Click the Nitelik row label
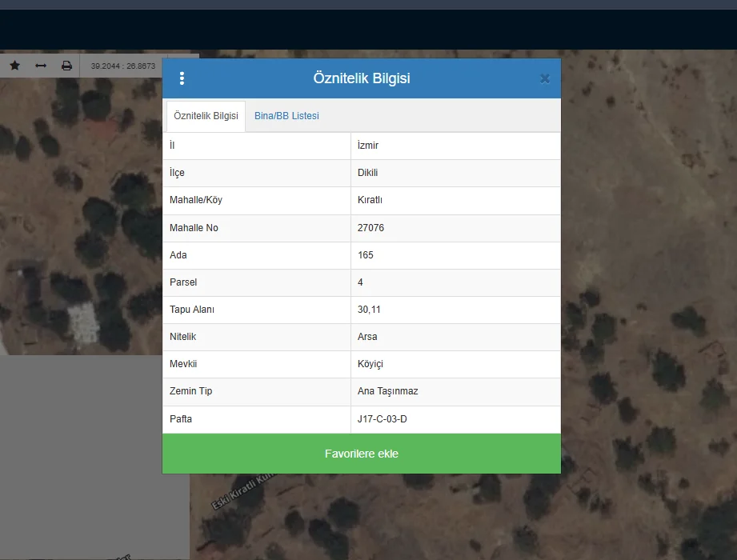 point(183,337)
